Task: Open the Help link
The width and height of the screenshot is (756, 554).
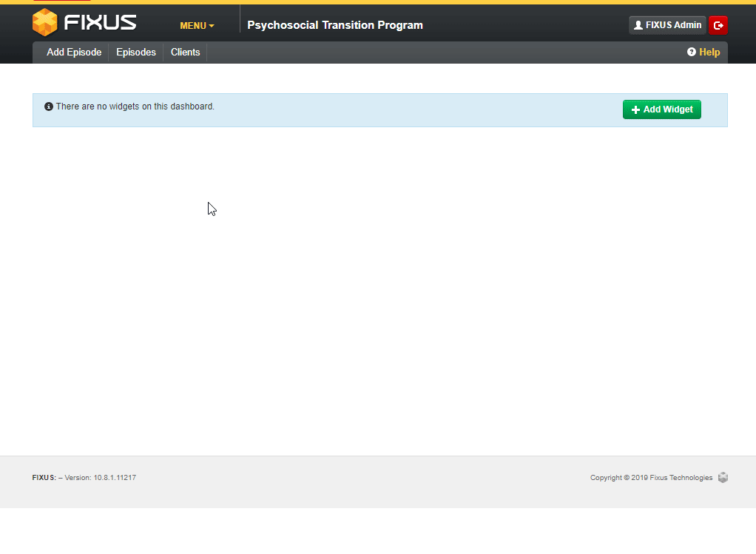Action: click(703, 52)
